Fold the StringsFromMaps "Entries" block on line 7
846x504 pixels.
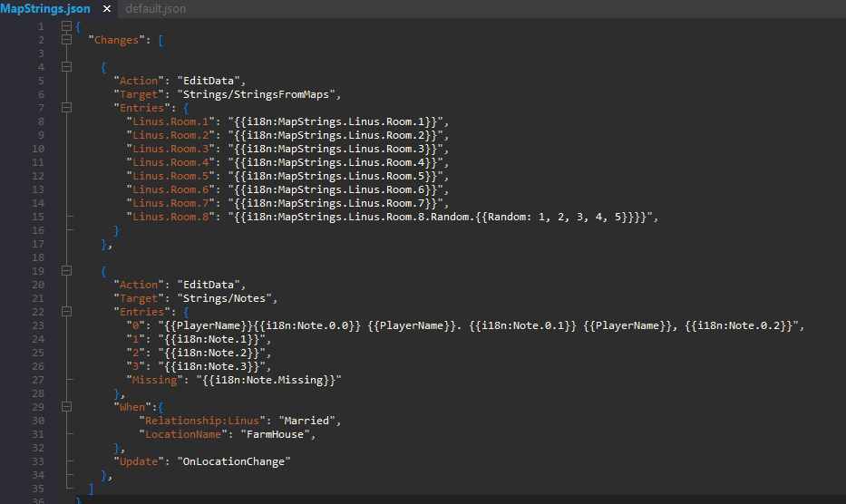(x=66, y=108)
